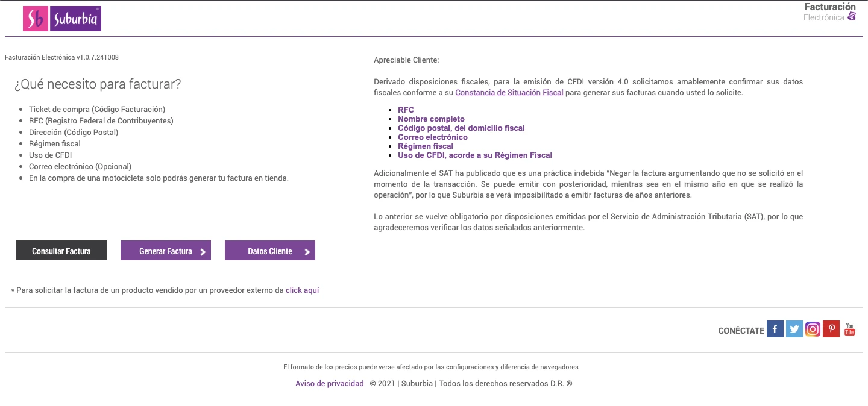Click the purple Suburbia wordmark logo
The height and width of the screenshot is (406, 868).
(x=75, y=19)
